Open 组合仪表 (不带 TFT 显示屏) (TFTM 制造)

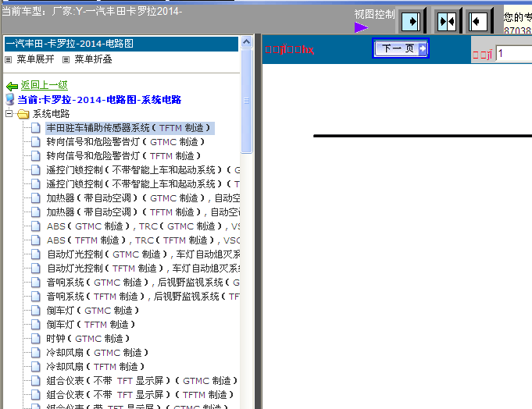[140, 395]
